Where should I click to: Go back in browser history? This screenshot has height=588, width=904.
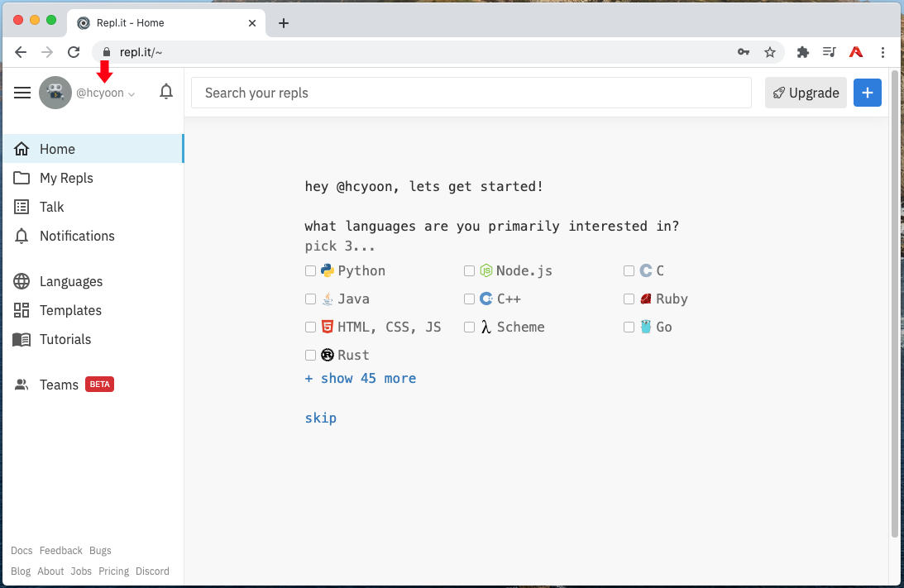[x=21, y=52]
